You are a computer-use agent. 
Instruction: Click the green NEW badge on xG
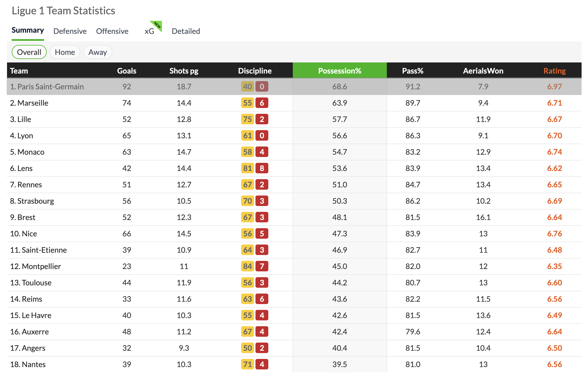[x=157, y=25]
